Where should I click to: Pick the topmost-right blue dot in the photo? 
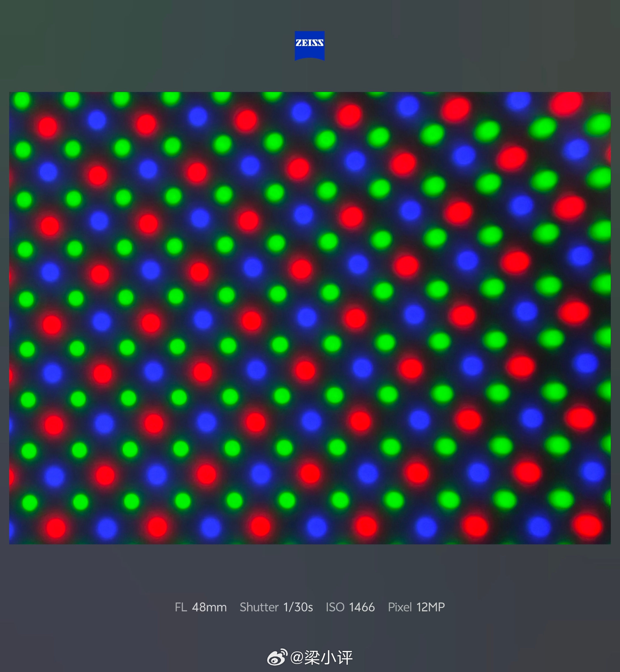518,100
